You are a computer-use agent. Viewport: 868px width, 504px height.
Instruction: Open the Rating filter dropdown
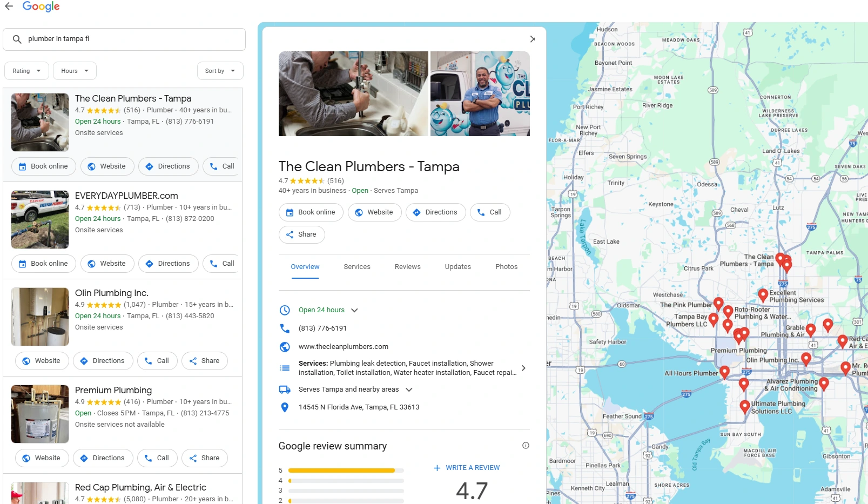(26, 71)
